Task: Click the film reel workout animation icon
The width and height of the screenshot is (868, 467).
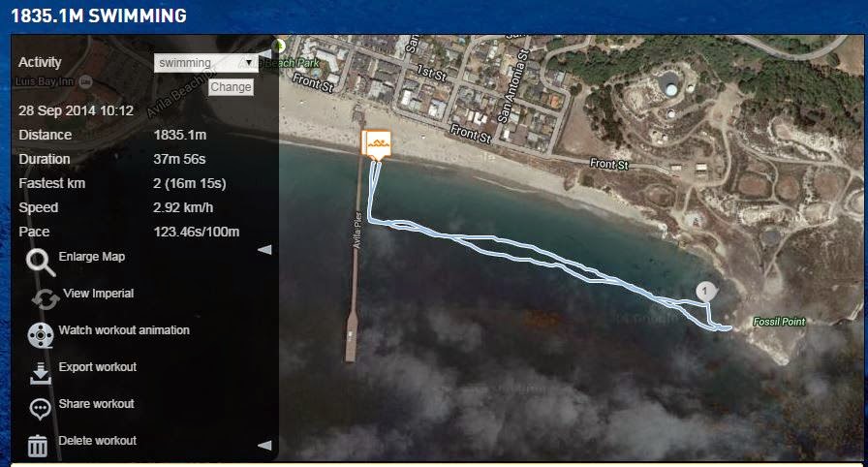Action: click(41, 335)
